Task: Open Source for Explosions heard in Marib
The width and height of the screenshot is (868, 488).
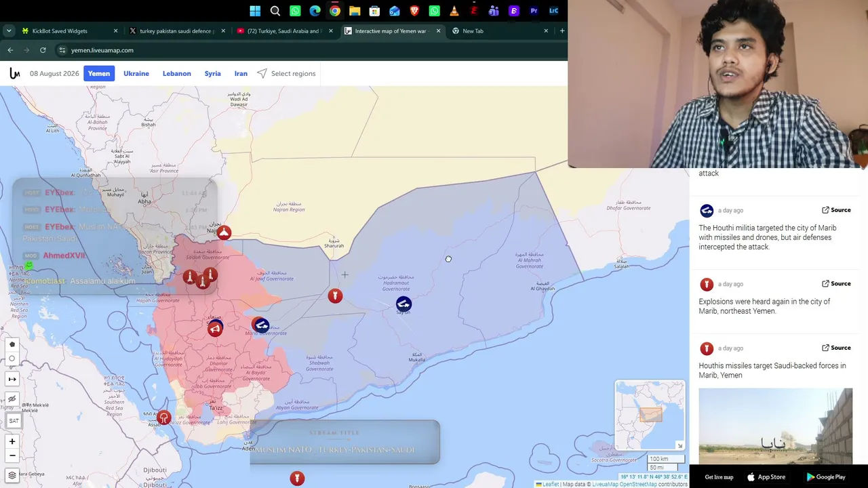Action: [836, 284]
